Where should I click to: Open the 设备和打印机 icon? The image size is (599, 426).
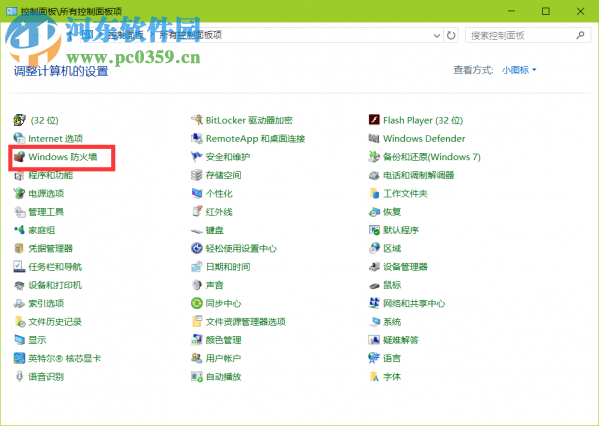19,285
